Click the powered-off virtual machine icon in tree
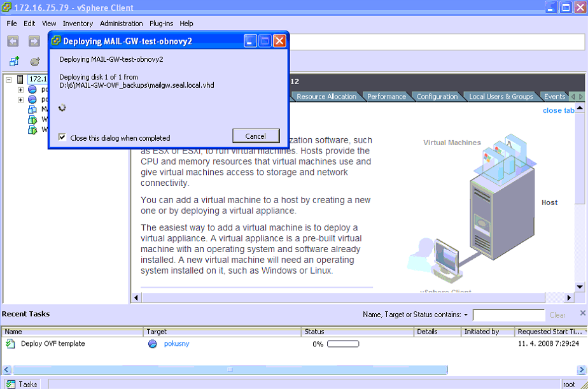 (x=32, y=109)
